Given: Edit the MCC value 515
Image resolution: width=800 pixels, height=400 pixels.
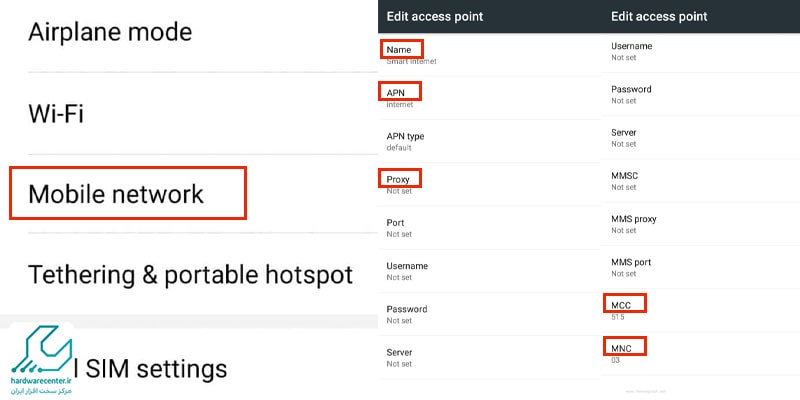Looking at the screenshot, I should coord(700,310).
